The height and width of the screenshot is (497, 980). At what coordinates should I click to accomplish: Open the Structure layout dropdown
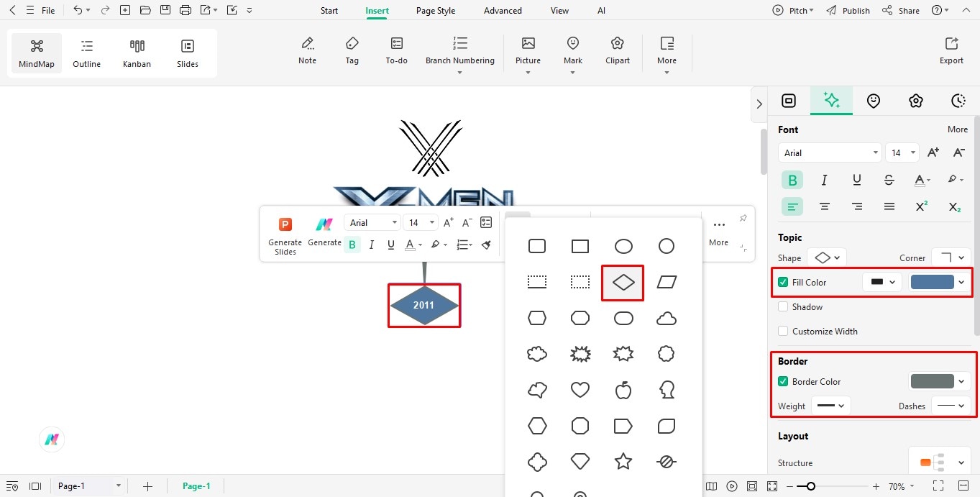(x=940, y=462)
